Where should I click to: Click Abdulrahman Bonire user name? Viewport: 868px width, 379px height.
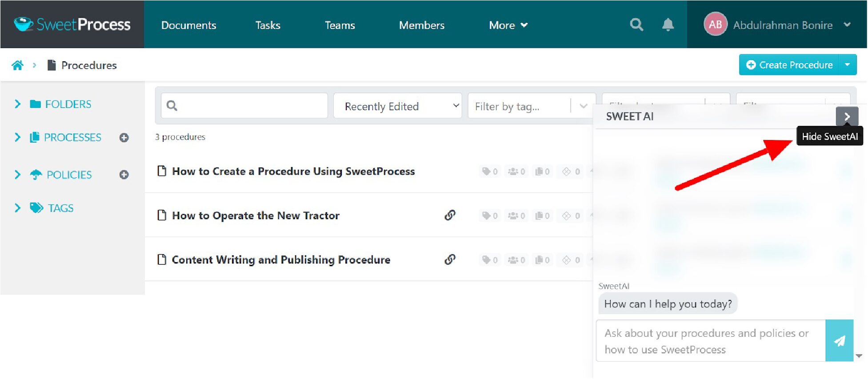coord(783,25)
